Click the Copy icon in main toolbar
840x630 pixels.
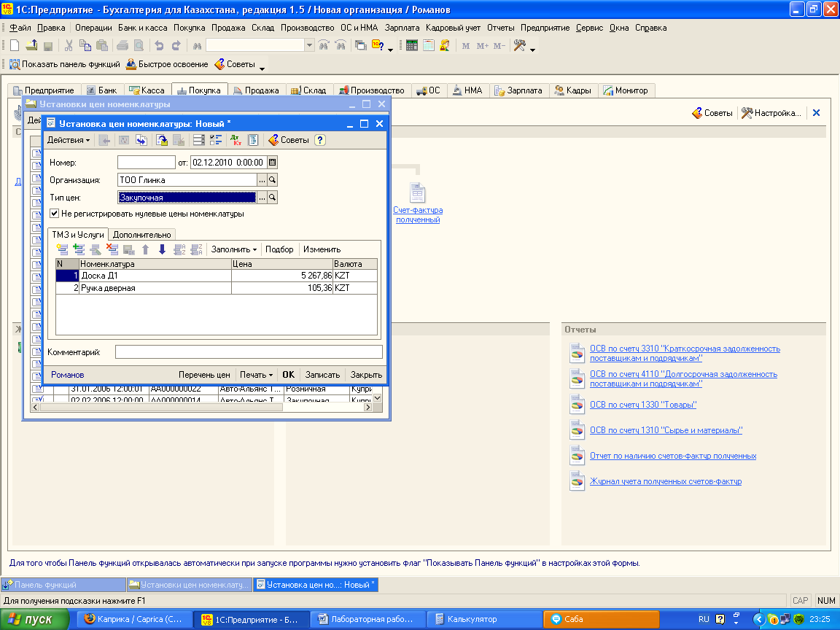pyautogui.click(x=85, y=46)
